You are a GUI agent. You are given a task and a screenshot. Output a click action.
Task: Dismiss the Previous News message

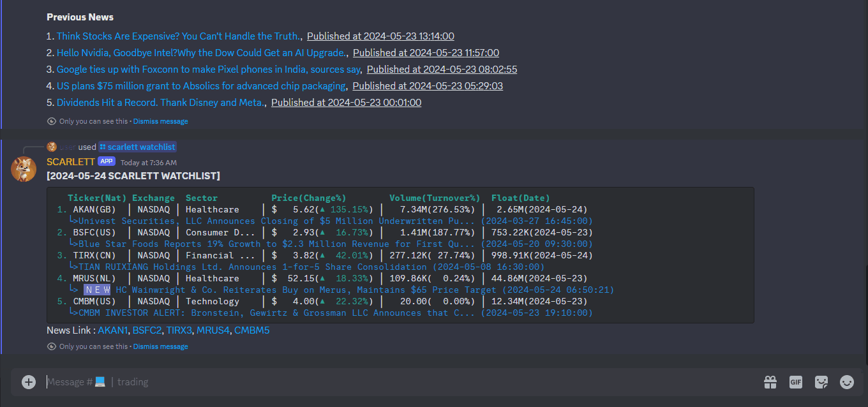[x=160, y=121]
